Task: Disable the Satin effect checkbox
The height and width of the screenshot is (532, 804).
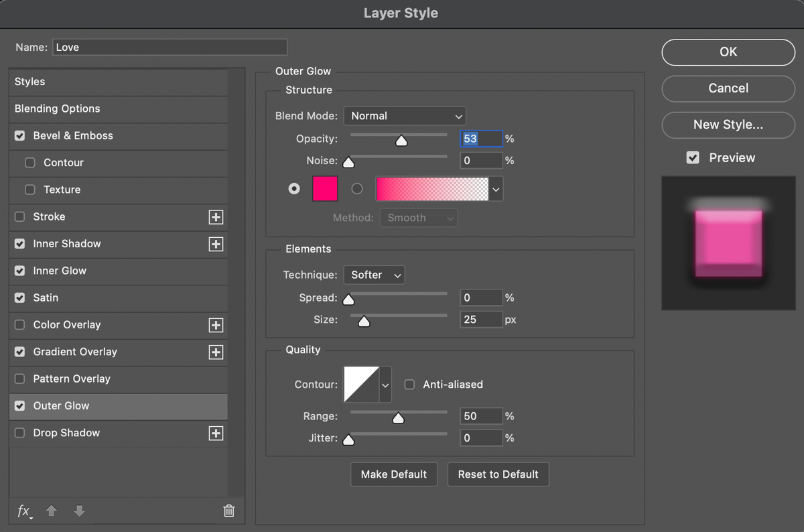Action: pos(19,297)
